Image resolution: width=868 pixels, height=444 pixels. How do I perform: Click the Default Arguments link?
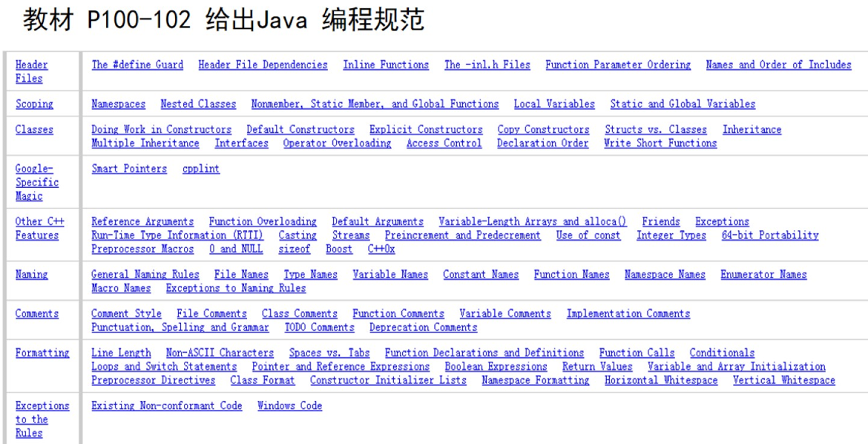(378, 222)
